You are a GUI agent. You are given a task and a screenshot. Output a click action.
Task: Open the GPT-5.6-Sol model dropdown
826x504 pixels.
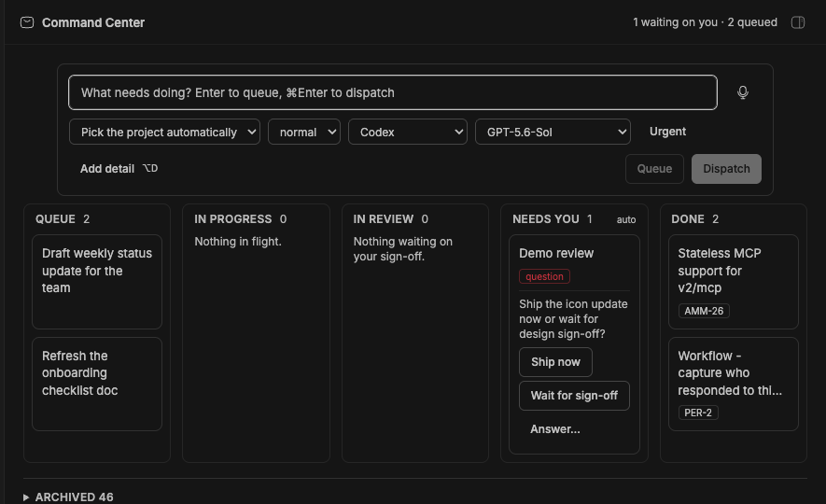click(x=553, y=132)
